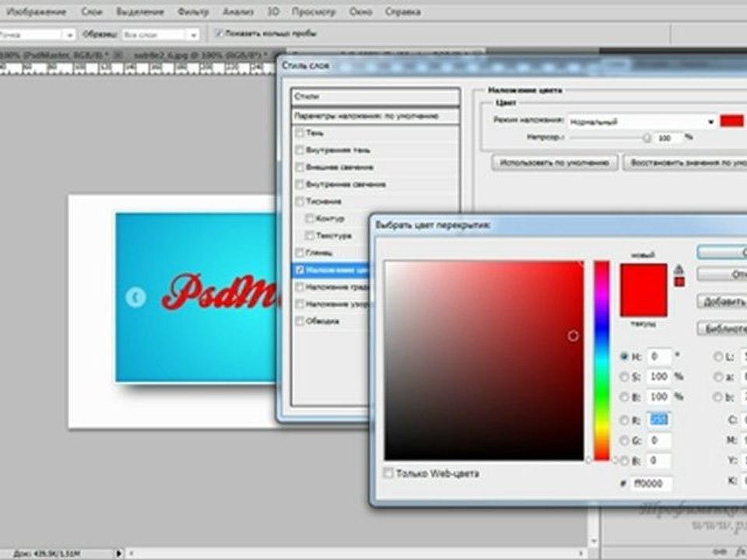This screenshot has width=747, height=560.
Task: Select the brightness B radio below S
Action: [x=624, y=397]
